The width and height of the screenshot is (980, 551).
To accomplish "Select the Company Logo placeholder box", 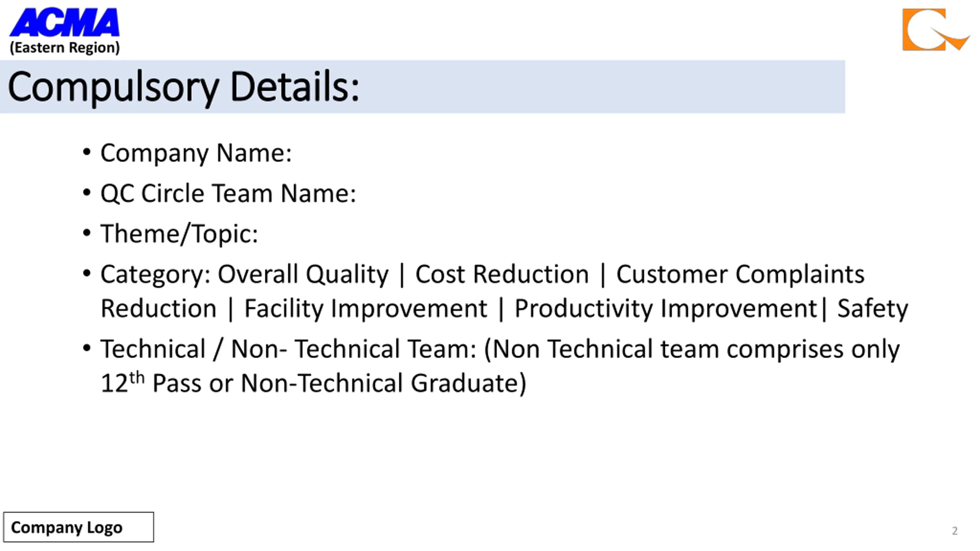I will pyautogui.click(x=78, y=527).
